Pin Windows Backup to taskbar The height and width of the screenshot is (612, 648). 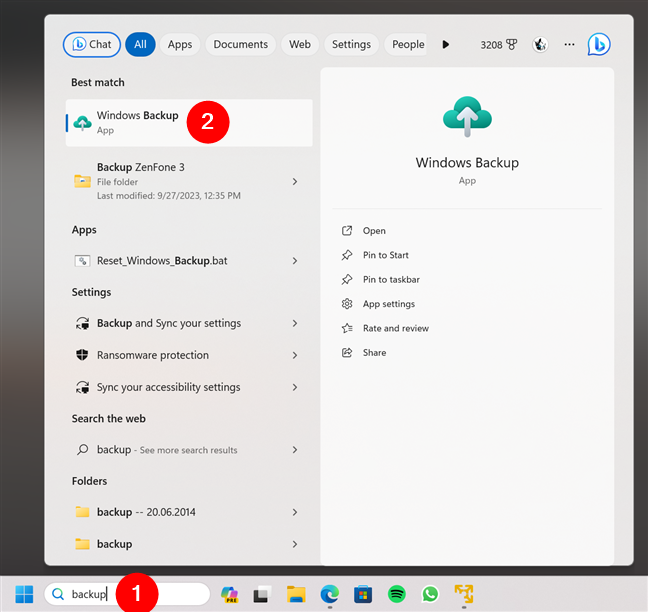[x=391, y=279]
